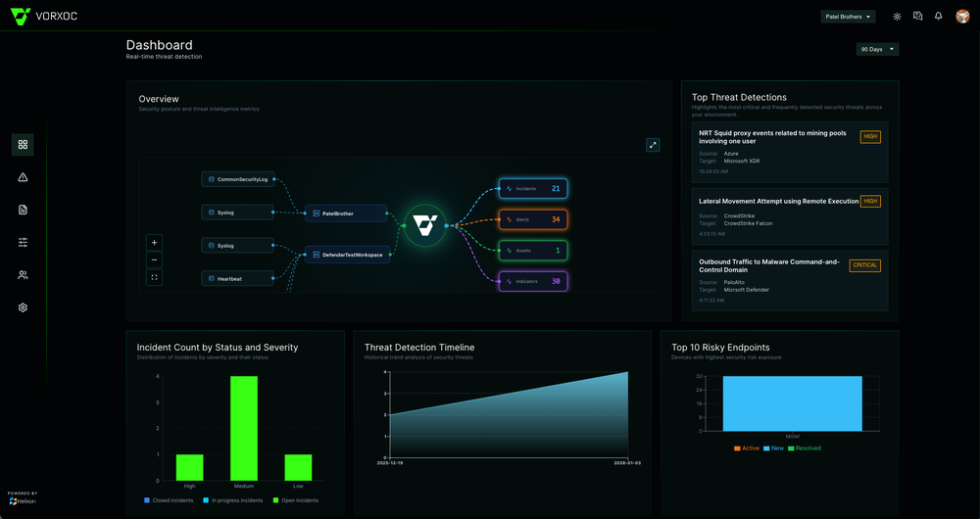
Task: Click the Motel endpoint bar
Action: coord(793,403)
